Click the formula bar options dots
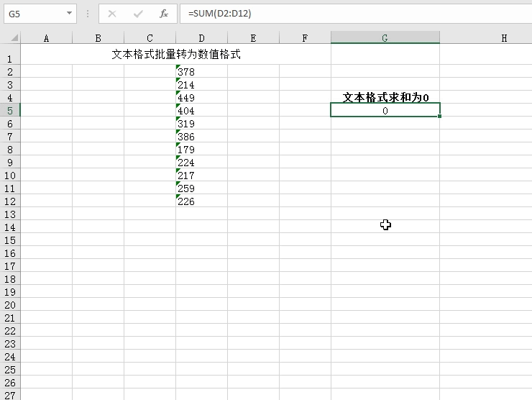Screen dimensions: 532x400 pos(88,14)
